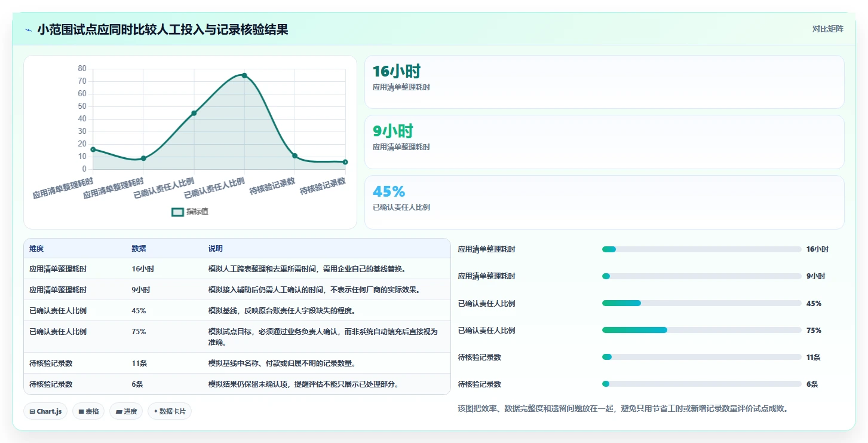Click description starting 模拟接入辅助后
Image resolution: width=868 pixels, height=443 pixels.
(314, 290)
